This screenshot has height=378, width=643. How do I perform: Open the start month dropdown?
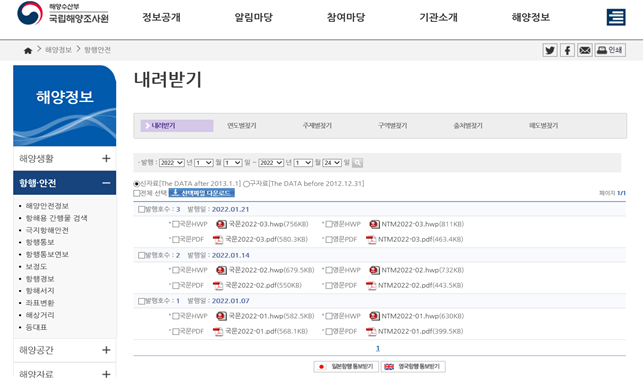[203, 163]
